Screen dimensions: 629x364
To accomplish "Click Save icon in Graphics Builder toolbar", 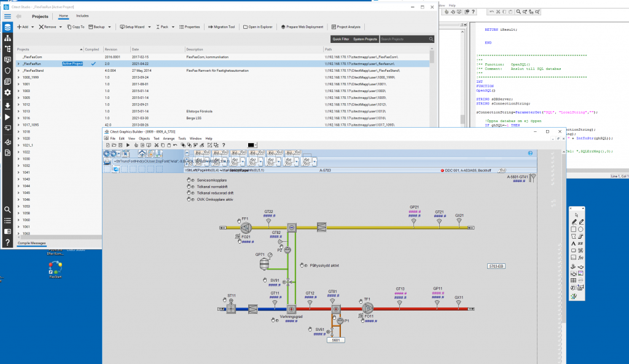I will click(120, 145).
